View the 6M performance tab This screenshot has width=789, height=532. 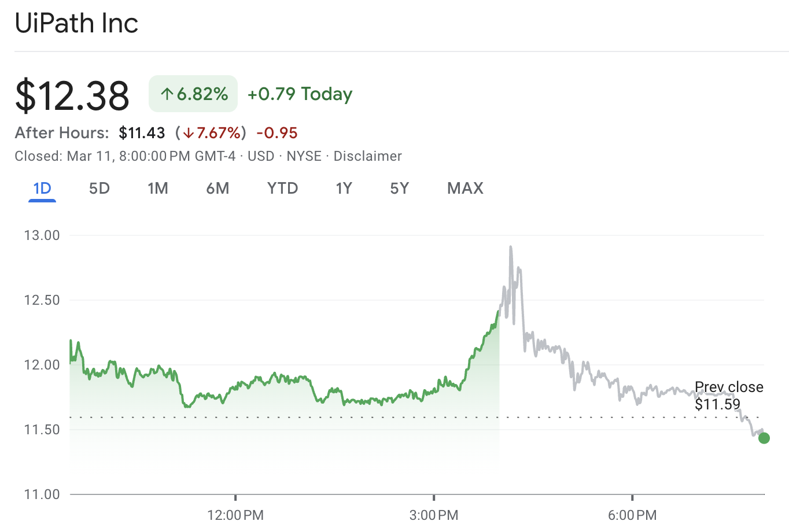[218, 188]
